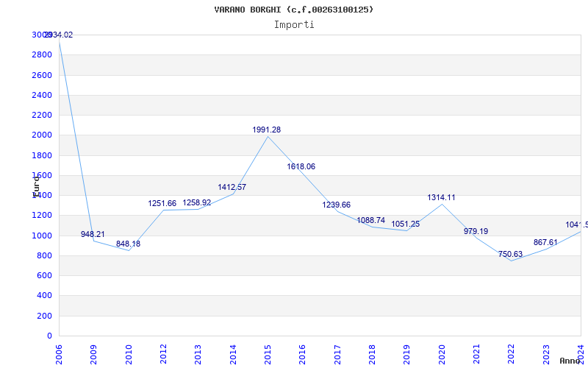Click the 2010 x-axis year label
Viewport: 588px width, 368px height.
click(x=129, y=355)
